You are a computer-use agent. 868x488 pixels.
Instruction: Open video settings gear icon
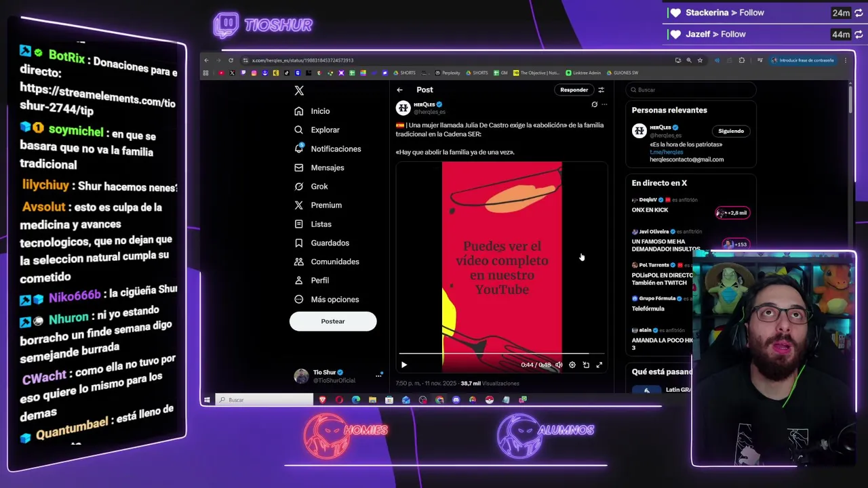572,365
